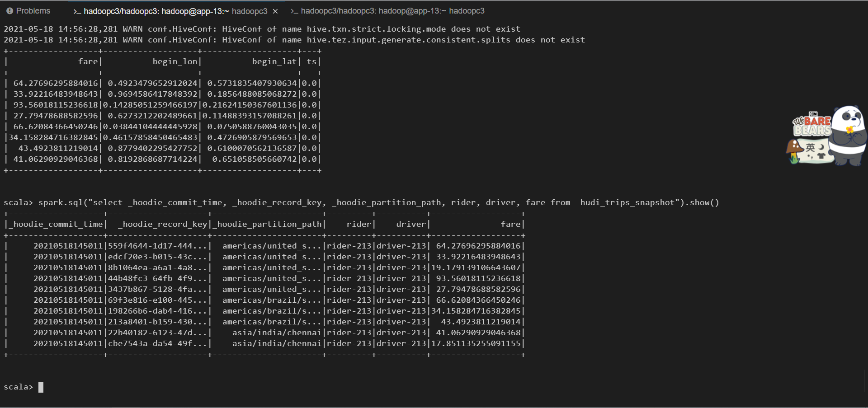The image size is (868, 408).
Task: Open the IME skin shirt icon
Action: pos(821,156)
